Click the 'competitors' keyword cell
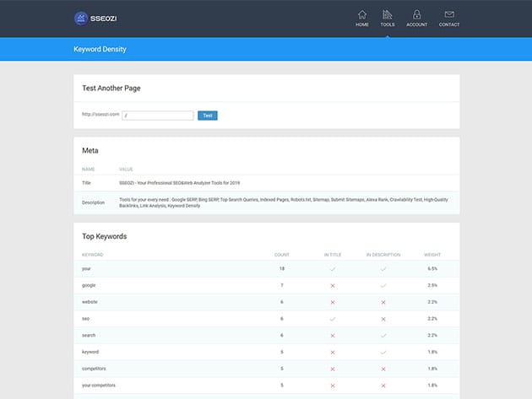 [x=94, y=368]
